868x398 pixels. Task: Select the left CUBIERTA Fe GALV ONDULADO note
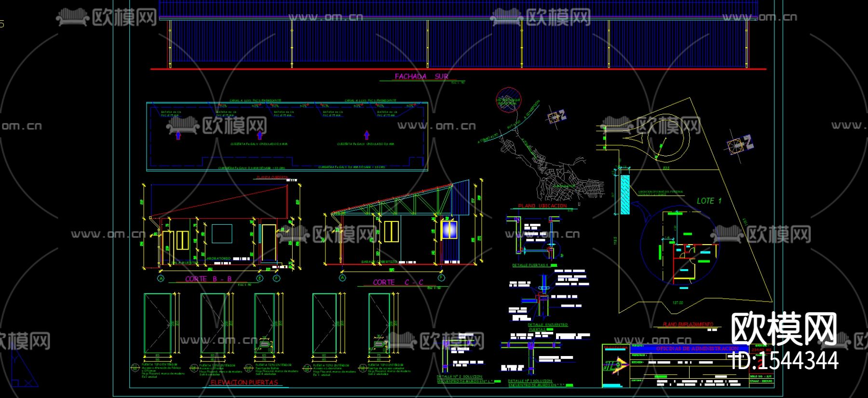click(x=259, y=144)
